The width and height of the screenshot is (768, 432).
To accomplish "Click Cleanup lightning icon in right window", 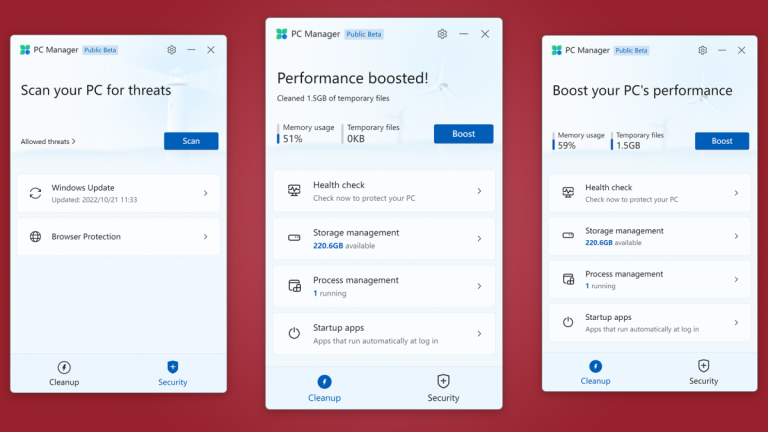I will (x=596, y=366).
